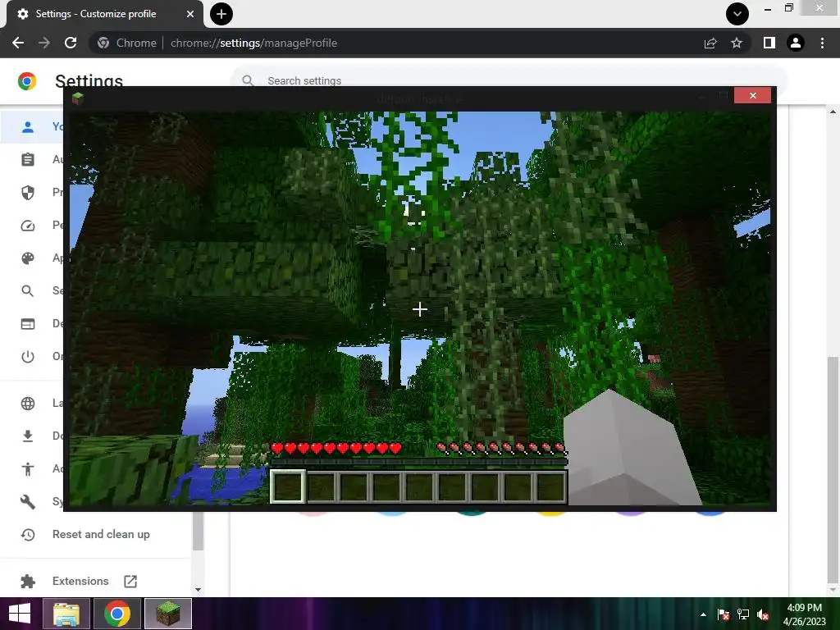Open Privacy and security shield icon

point(28,192)
